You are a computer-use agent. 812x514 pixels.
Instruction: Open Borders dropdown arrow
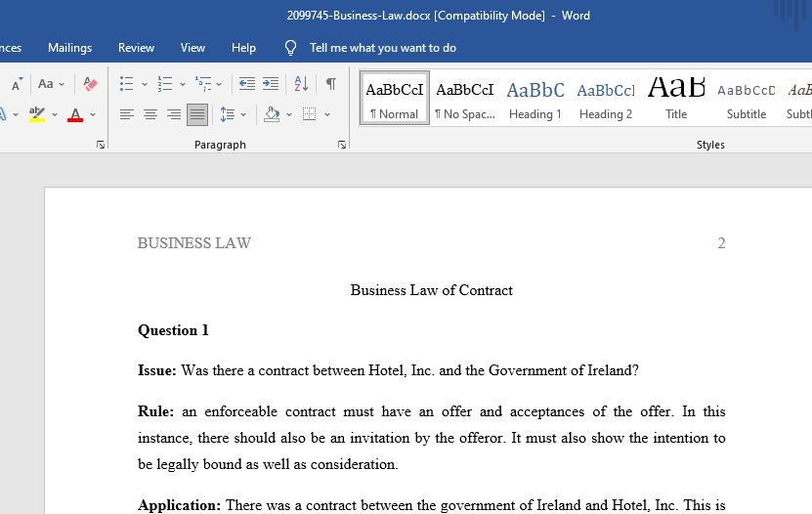pyautogui.click(x=327, y=114)
